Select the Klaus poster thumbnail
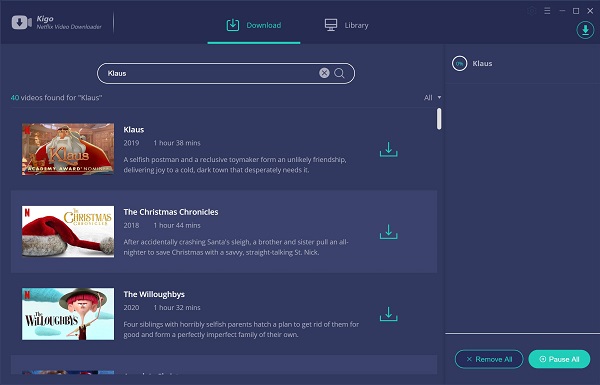The image size is (600, 385). [68, 149]
